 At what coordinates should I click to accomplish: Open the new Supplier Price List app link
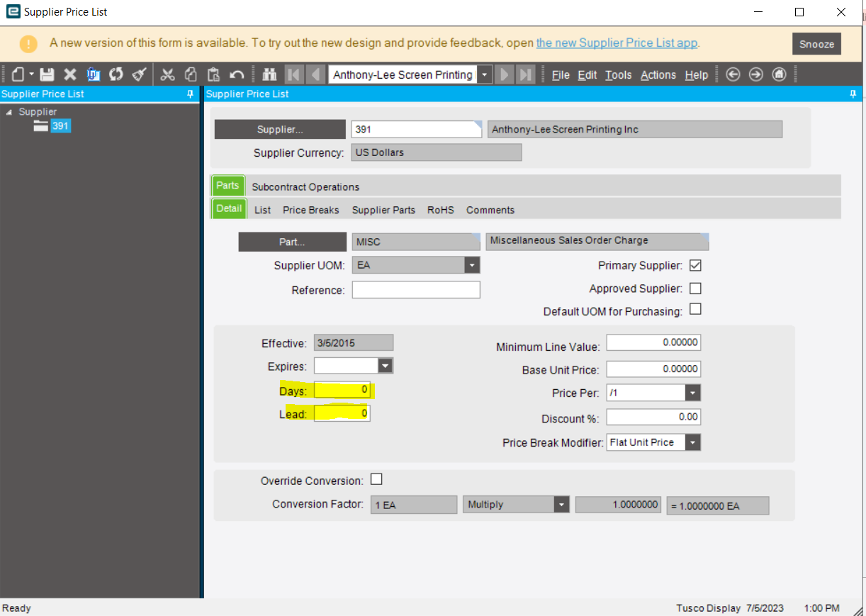point(617,43)
